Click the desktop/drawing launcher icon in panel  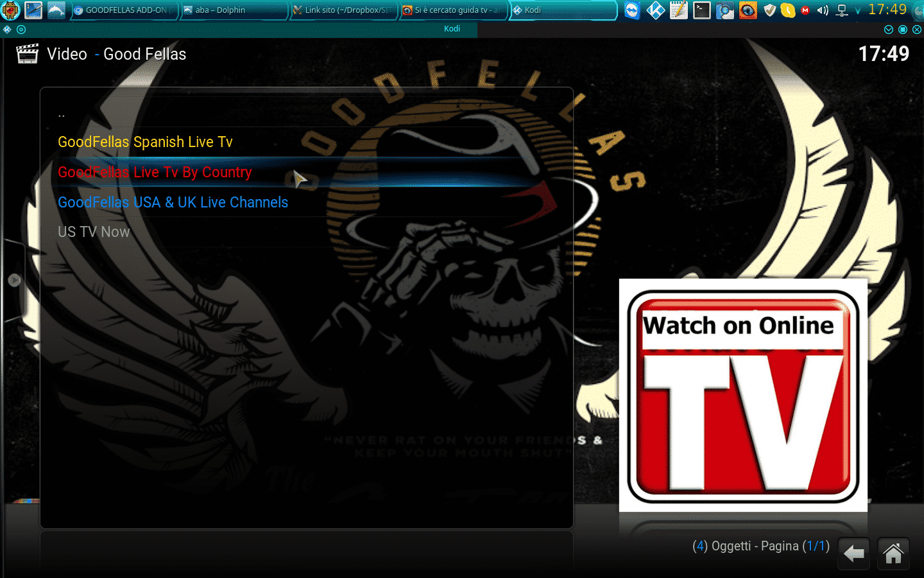pyautogui.click(x=33, y=10)
